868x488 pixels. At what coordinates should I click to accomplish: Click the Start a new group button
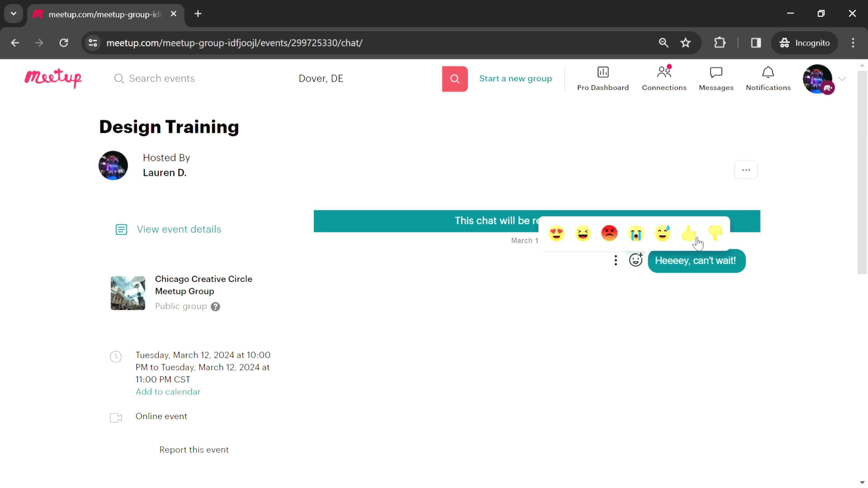tap(516, 78)
